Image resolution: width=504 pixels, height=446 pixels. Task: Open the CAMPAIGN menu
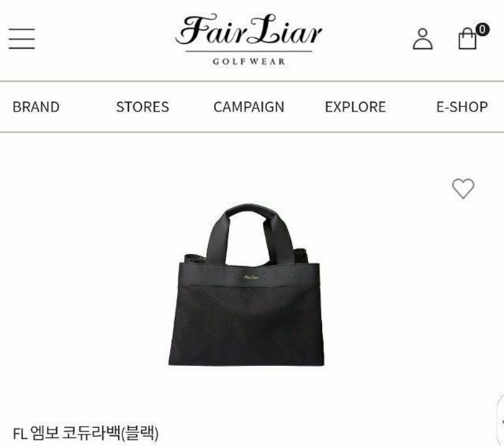tap(249, 107)
